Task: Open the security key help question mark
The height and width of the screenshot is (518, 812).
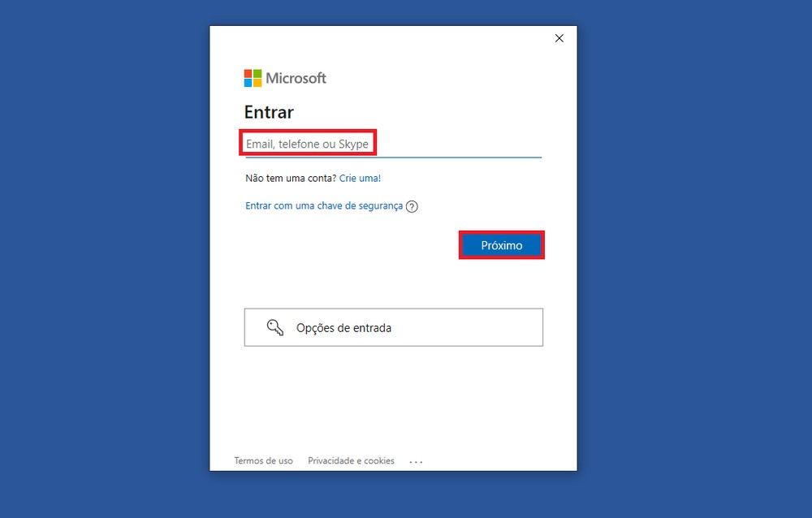Action: [412, 206]
